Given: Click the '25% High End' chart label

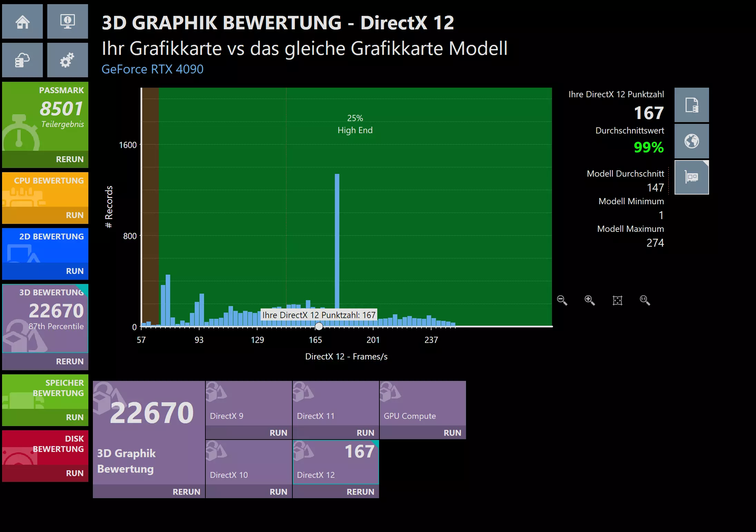Looking at the screenshot, I should tap(355, 124).
